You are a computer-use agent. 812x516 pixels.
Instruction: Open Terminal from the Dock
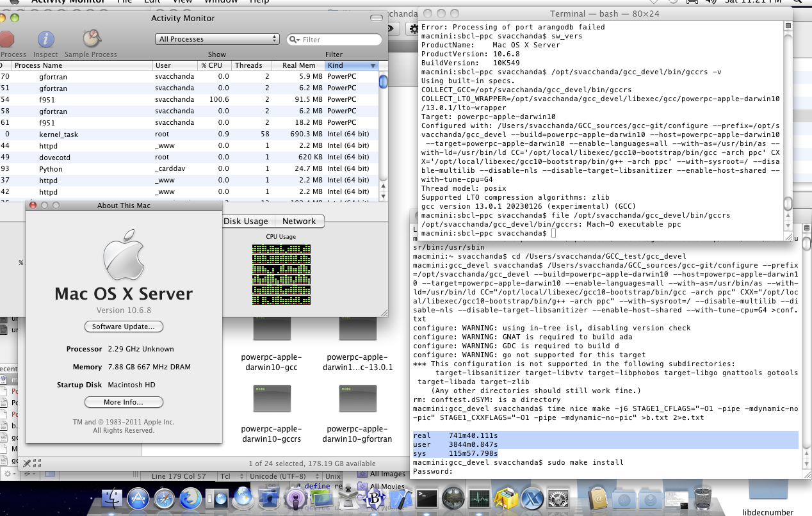[x=427, y=499]
